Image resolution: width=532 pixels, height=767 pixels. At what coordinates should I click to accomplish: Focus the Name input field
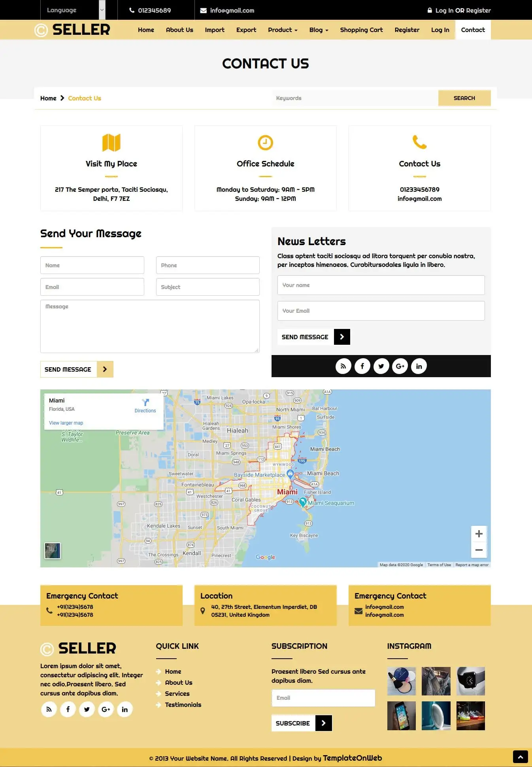pyautogui.click(x=92, y=265)
